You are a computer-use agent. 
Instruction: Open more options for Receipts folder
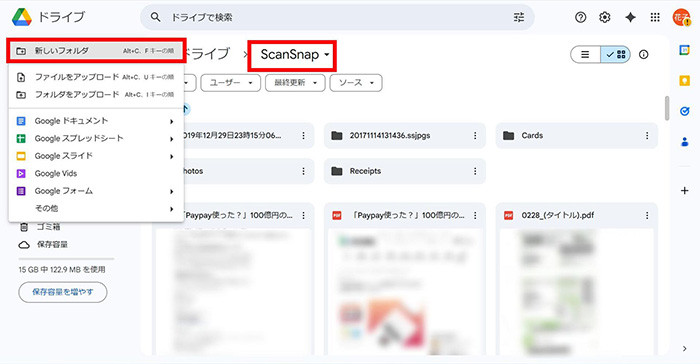click(x=475, y=171)
